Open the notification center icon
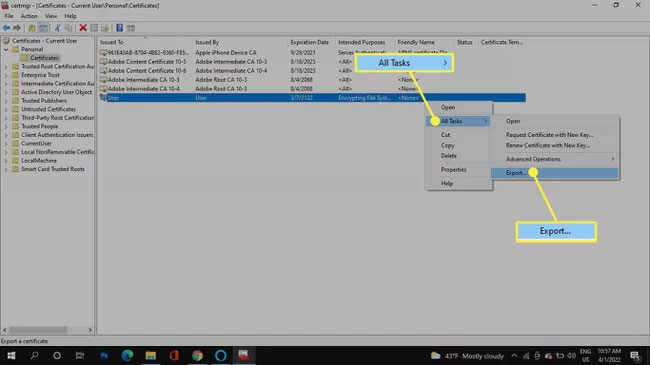The width and height of the screenshot is (650, 365). 635,355
